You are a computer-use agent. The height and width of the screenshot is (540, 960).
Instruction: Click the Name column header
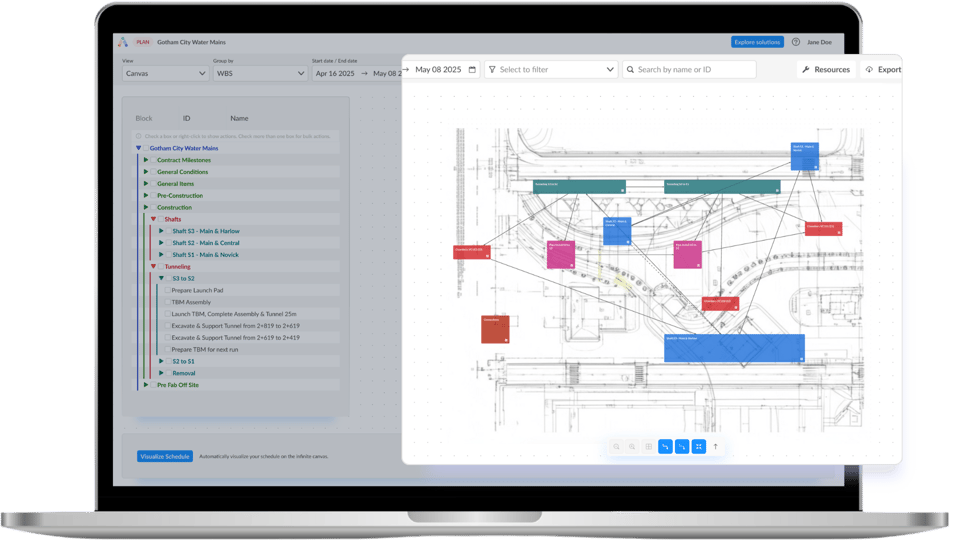(x=239, y=118)
